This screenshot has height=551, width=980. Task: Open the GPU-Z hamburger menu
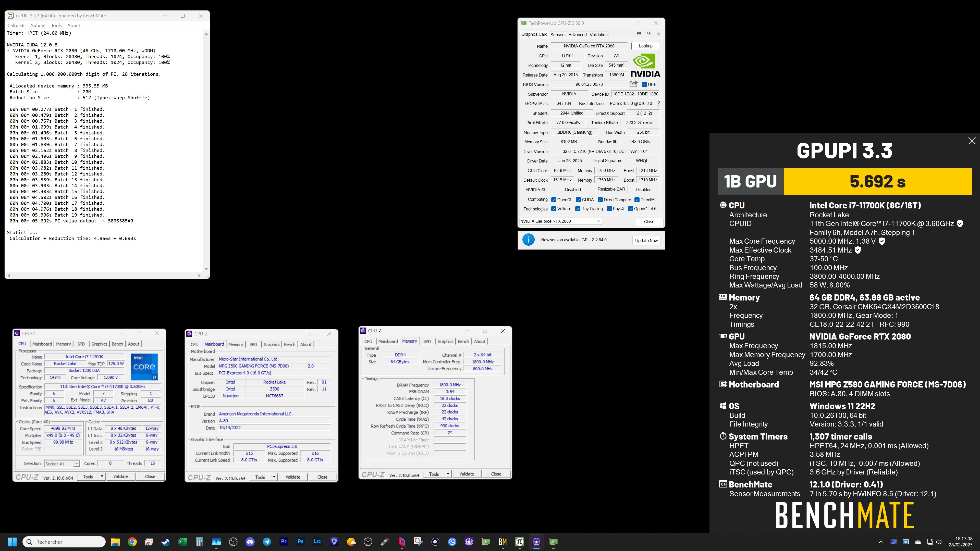click(658, 33)
